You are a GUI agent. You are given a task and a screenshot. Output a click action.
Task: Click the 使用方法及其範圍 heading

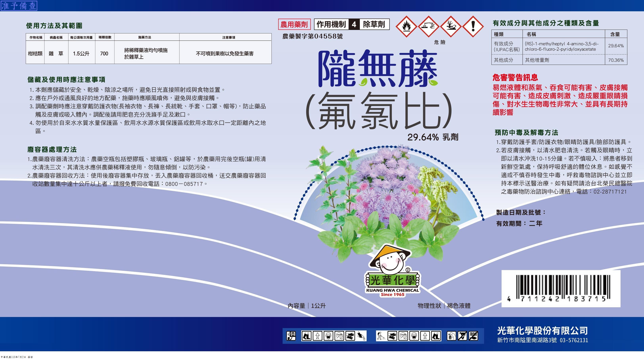click(x=54, y=26)
